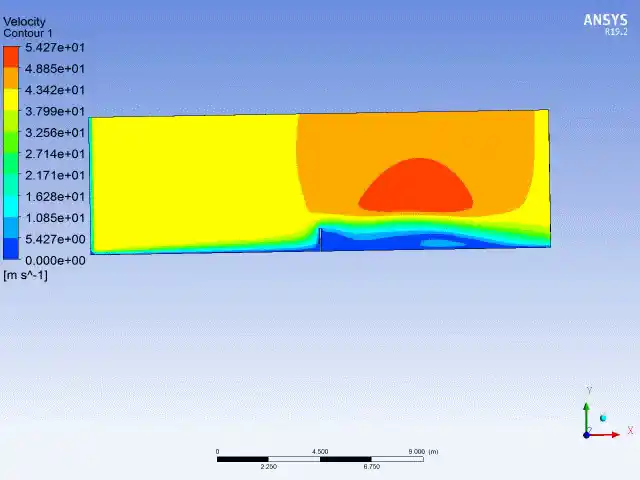The width and height of the screenshot is (640, 480).
Task: Pick the orange legend band below 4.885e+01
Action: pos(11,78)
